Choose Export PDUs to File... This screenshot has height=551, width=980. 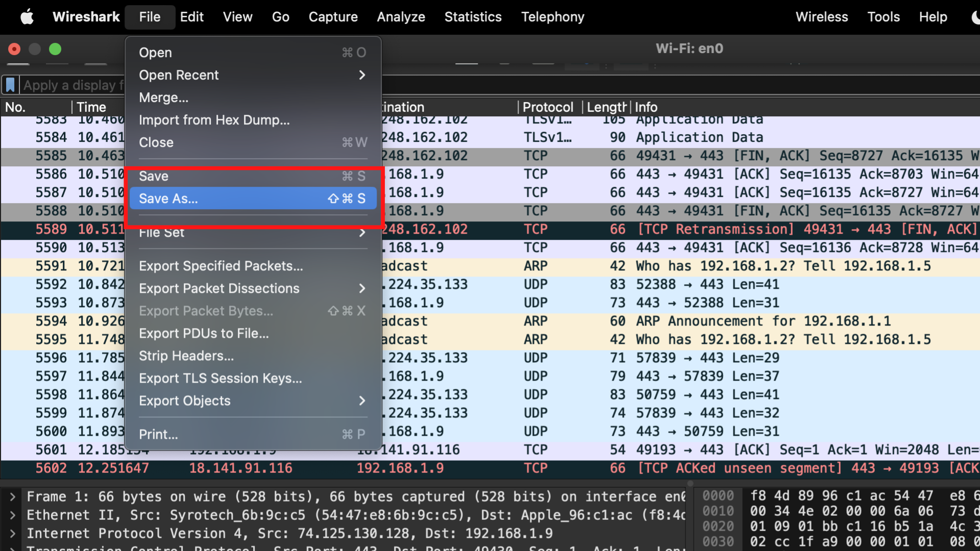click(253, 333)
